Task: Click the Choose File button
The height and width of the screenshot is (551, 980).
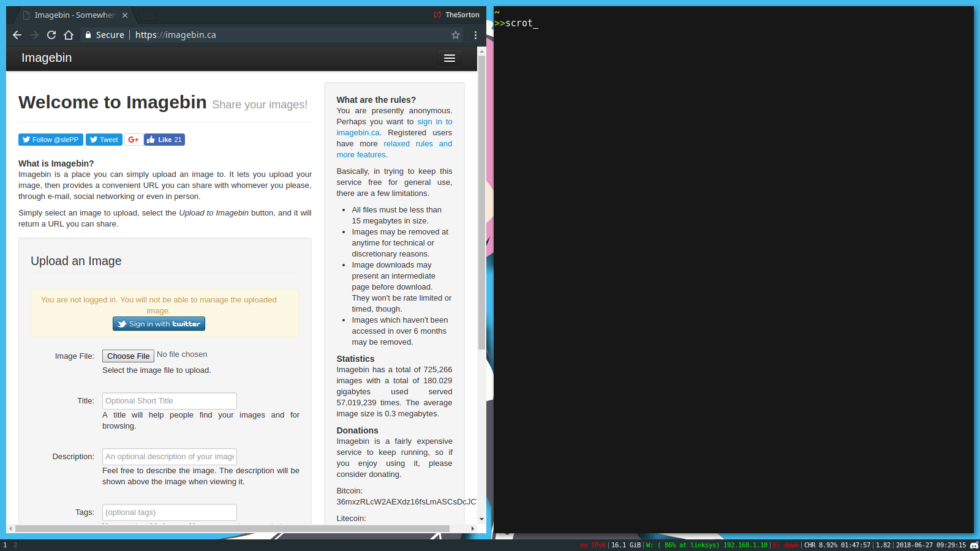Action: click(x=128, y=356)
